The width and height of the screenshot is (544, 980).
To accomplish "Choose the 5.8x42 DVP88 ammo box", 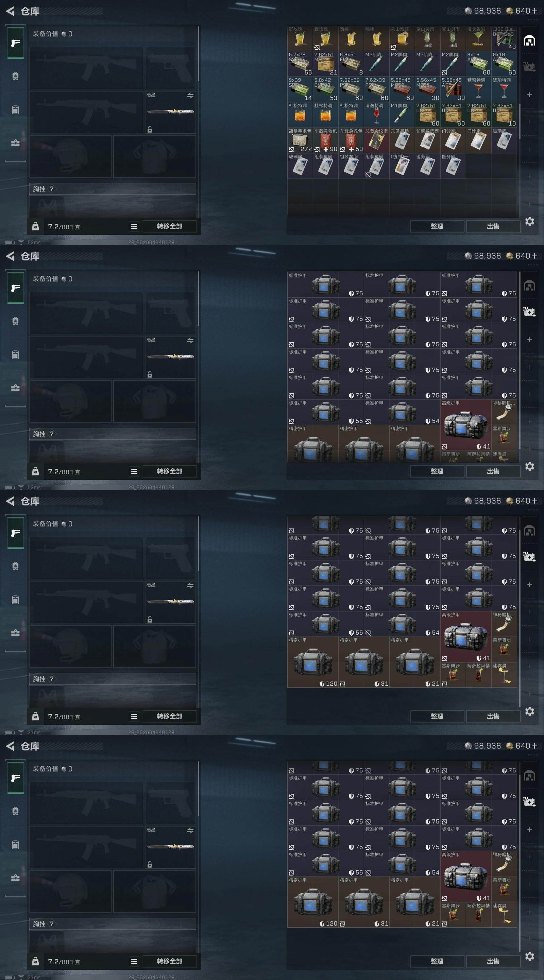I will [325, 89].
